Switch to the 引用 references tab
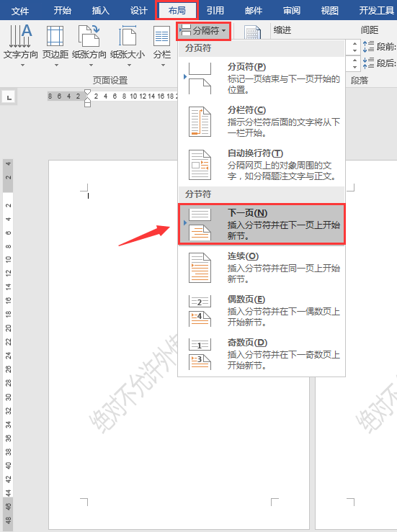The height and width of the screenshot is (532, 397). click(x=215, y=11)
